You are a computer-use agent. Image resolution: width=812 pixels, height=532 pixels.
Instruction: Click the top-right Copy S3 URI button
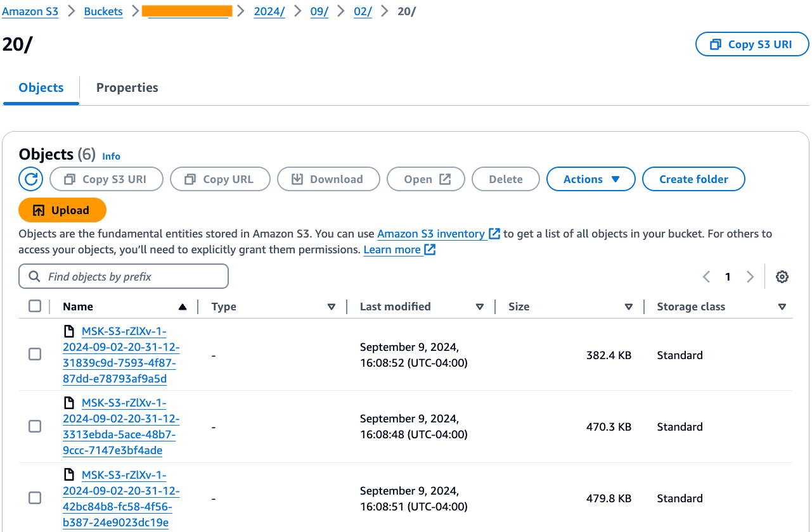(x=752, y=44)
